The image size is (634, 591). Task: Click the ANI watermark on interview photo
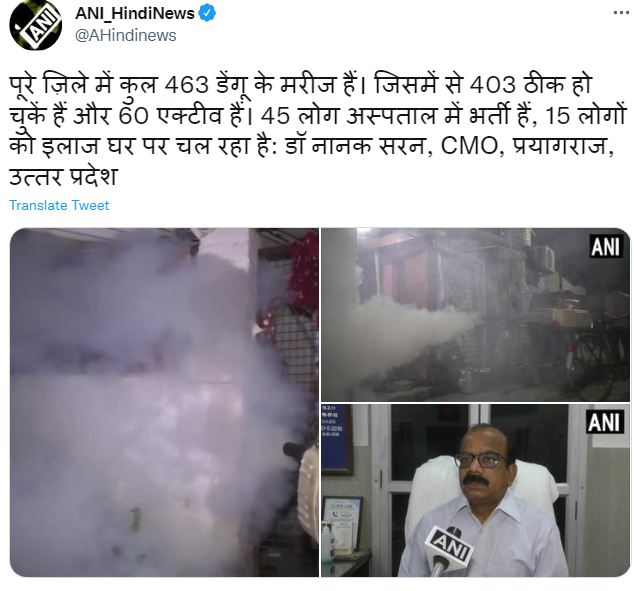coord(604,422)
